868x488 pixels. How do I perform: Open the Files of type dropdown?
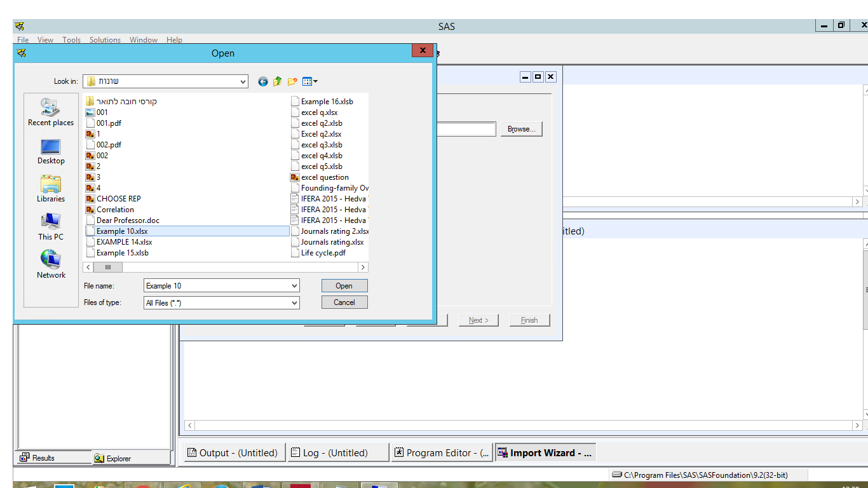294,303
